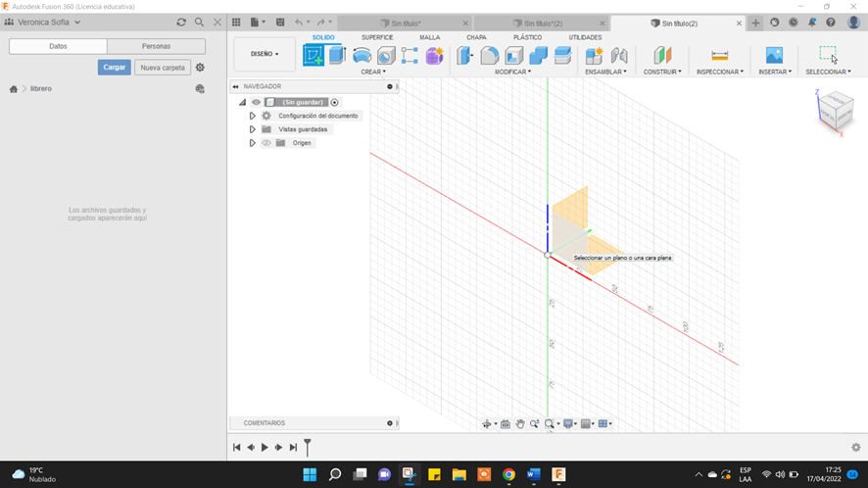Select the Offset Plane construct tool
Screen dimensions: 868x488
coord(662,56)
